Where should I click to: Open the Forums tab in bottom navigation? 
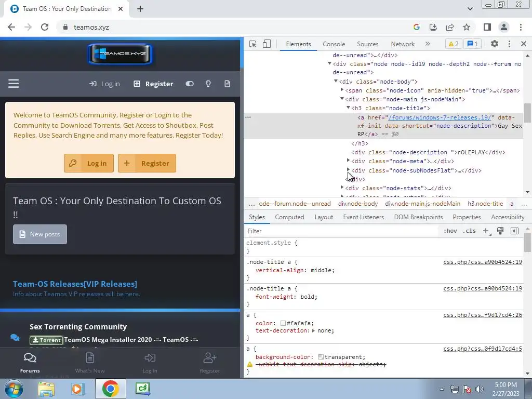pyautogui.click(x=30, y=363)
